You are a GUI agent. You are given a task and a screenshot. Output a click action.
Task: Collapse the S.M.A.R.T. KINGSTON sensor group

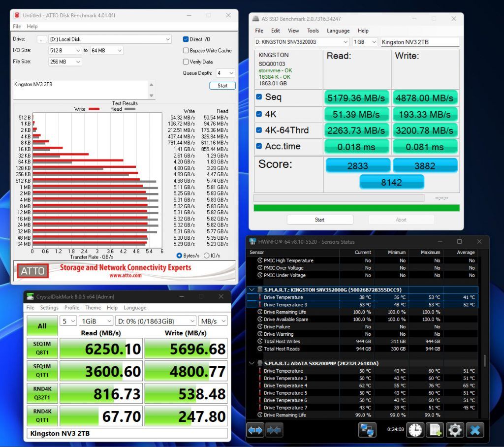[x=252, y=290]
